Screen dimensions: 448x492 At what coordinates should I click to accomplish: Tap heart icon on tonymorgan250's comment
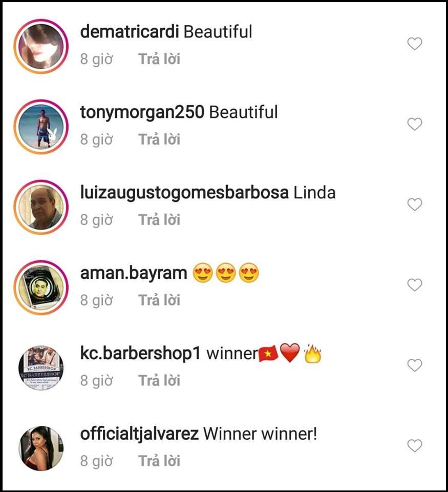pyautogui.click(x=414, y=124)
